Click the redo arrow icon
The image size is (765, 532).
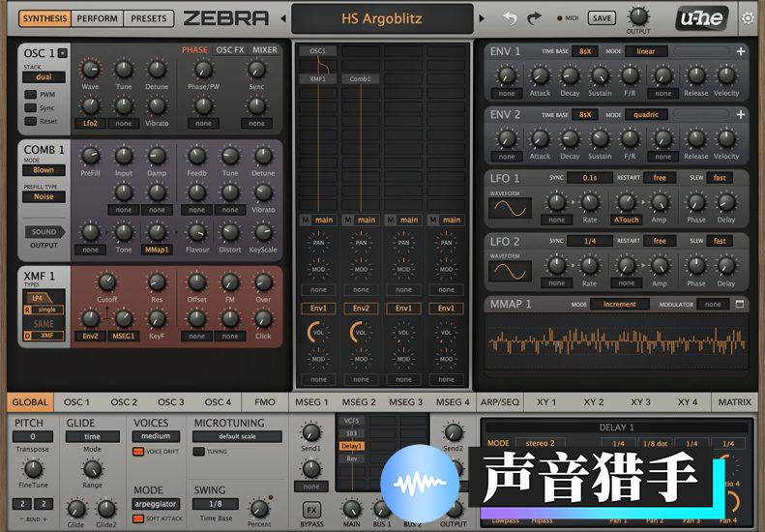pyautogui.click(x=534, y=18)
